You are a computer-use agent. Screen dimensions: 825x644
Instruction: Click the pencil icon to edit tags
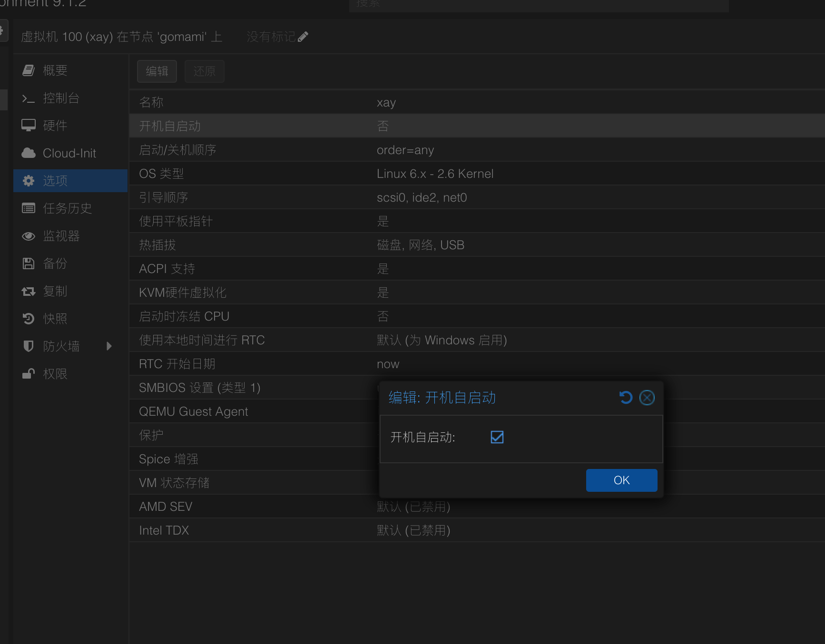click(x=303, y=37)
